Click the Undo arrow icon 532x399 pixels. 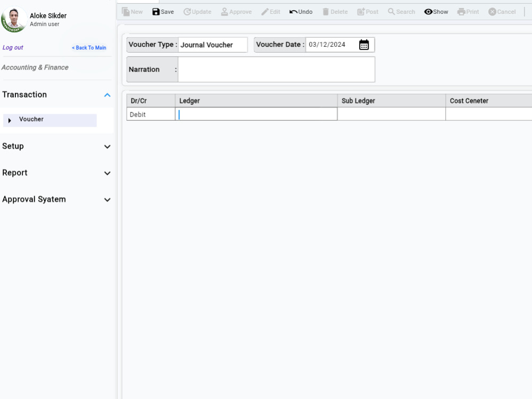(x=293, y=12)
